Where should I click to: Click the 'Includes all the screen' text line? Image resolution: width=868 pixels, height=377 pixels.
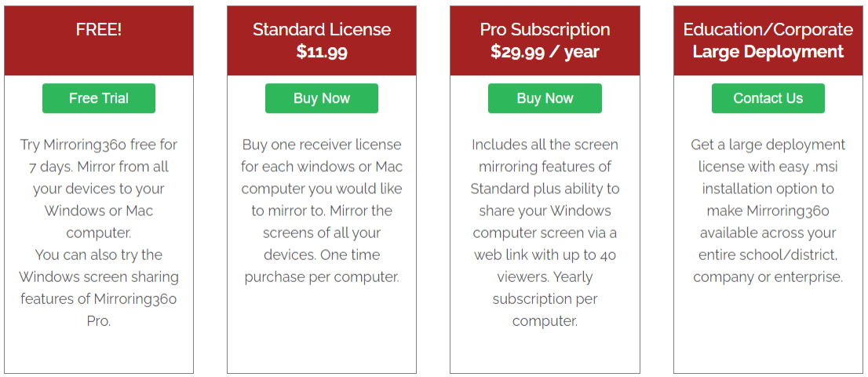[545, 145]
